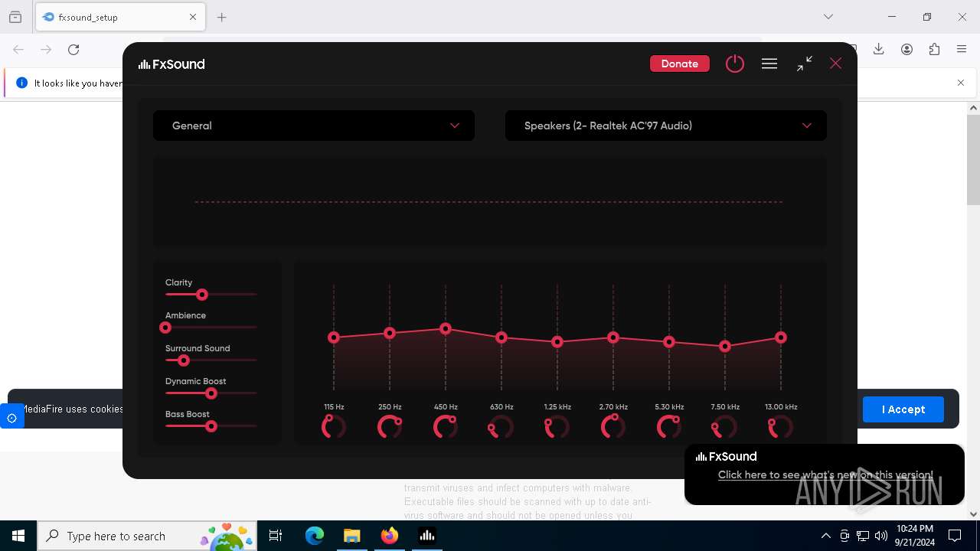Toggle the FxSound power button

coord(734,64)
